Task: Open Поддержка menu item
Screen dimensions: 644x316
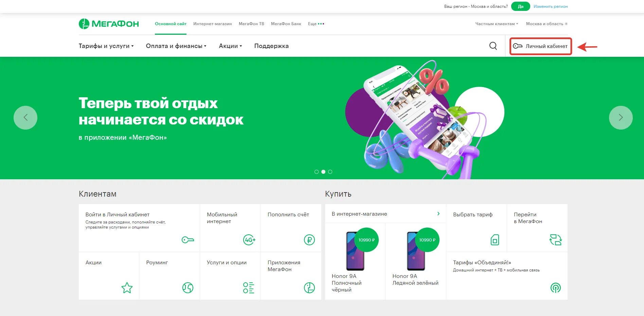Action: 271,46
